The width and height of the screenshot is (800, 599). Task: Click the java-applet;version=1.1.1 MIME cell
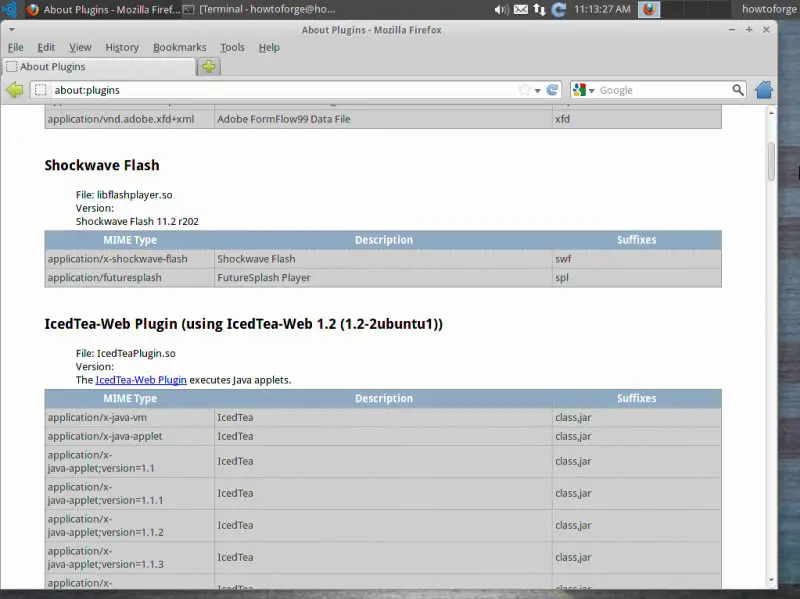coord(130,494)
